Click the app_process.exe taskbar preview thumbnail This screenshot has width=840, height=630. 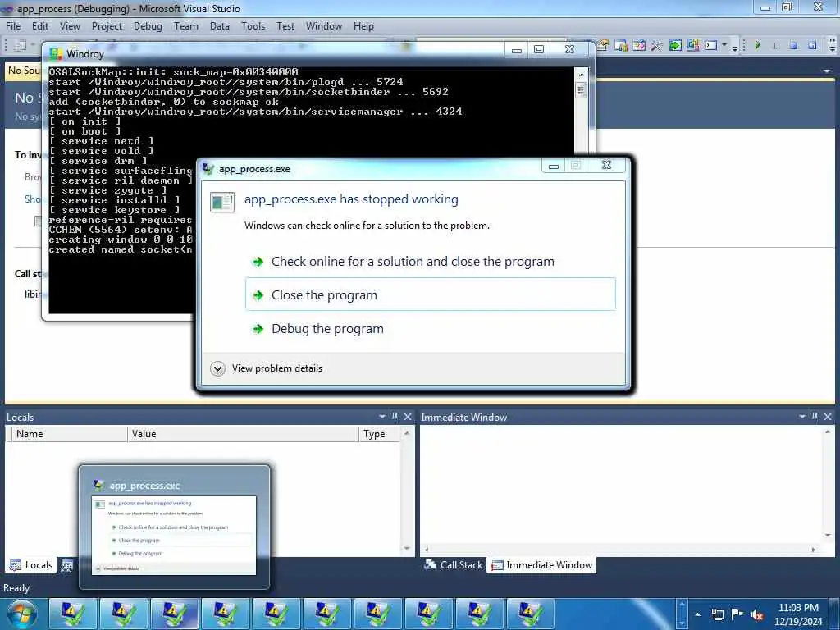point(174,535)
